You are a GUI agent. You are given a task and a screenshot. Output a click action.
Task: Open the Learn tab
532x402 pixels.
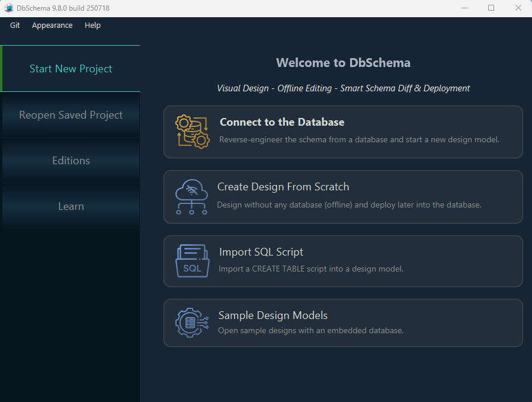pos(70,206)
